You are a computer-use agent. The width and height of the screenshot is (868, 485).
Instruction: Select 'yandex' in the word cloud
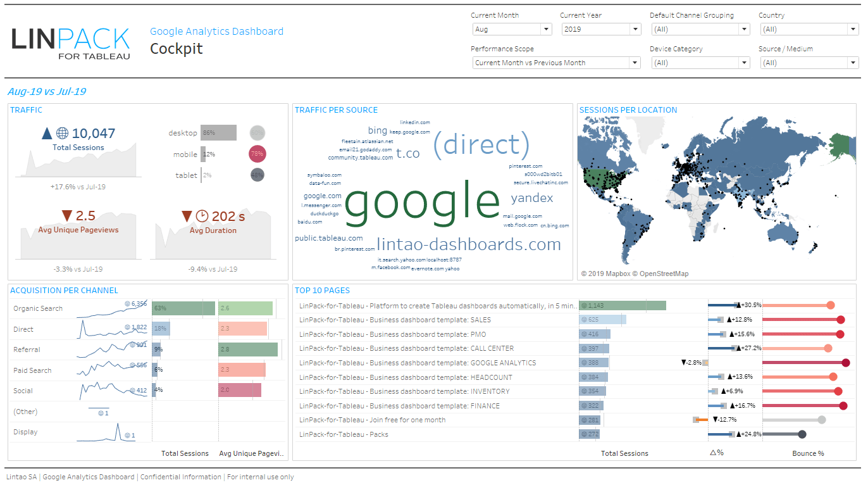532,198
